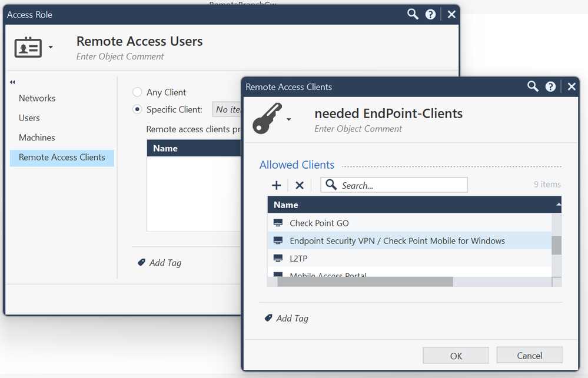Click vertical scrollbar thumb in client list
Image resolution: width=588 pixels, height=378 pixels.
point(556,245)
